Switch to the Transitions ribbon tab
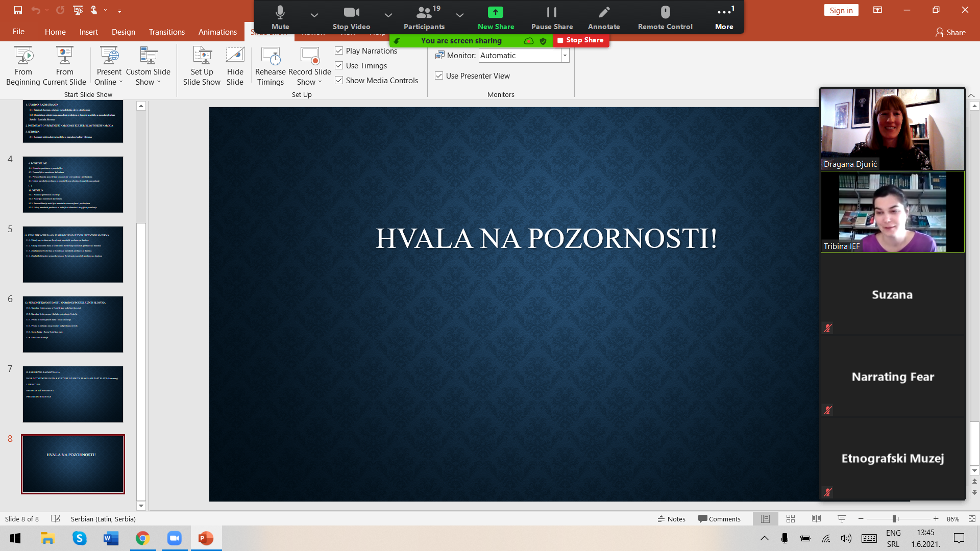 point(167,32)
